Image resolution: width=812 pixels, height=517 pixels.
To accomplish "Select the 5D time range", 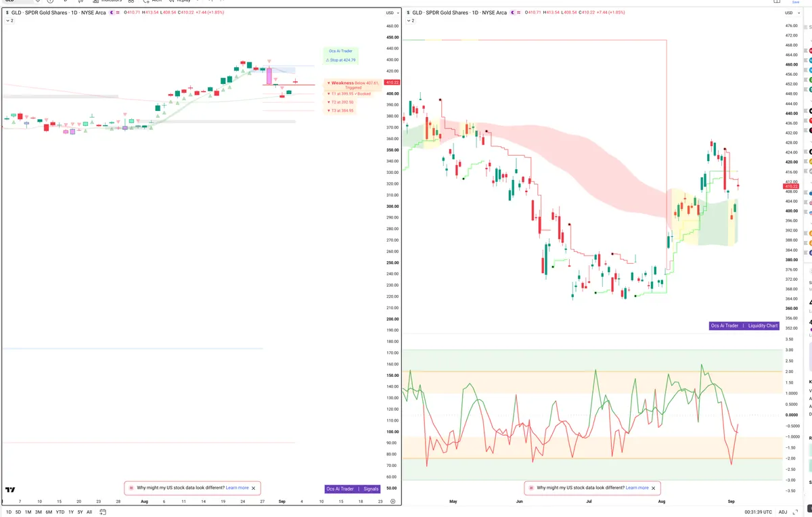I will 18,512.
